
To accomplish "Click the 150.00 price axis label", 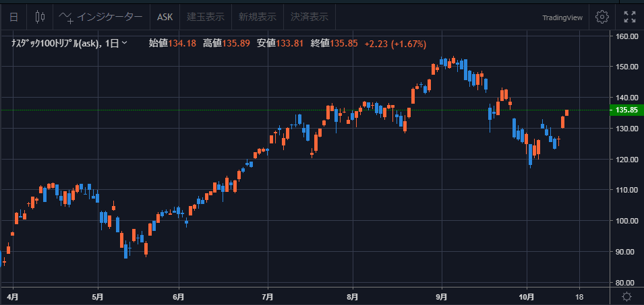I will click(x=626, y=67).
